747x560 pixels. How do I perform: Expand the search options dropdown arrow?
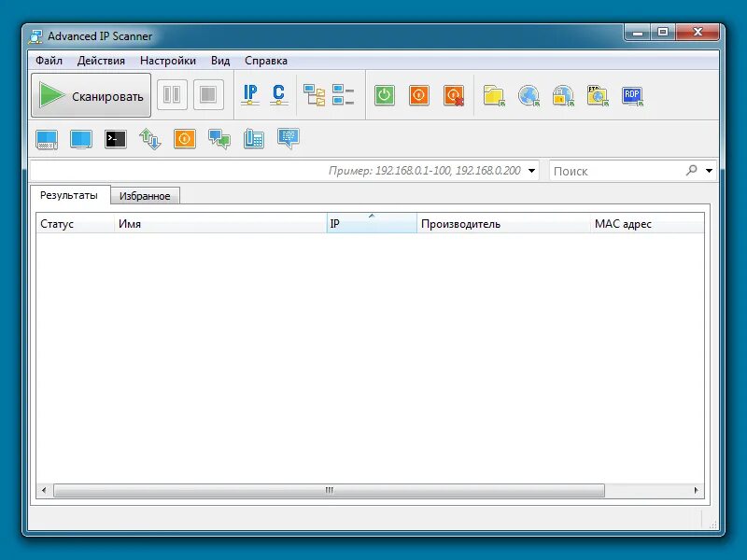pos(709,171)
